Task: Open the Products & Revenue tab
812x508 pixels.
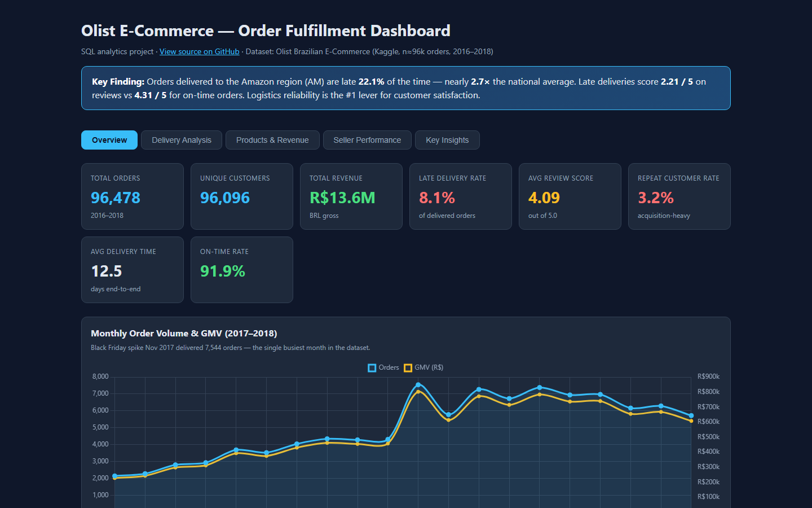Action: [272, 140]
